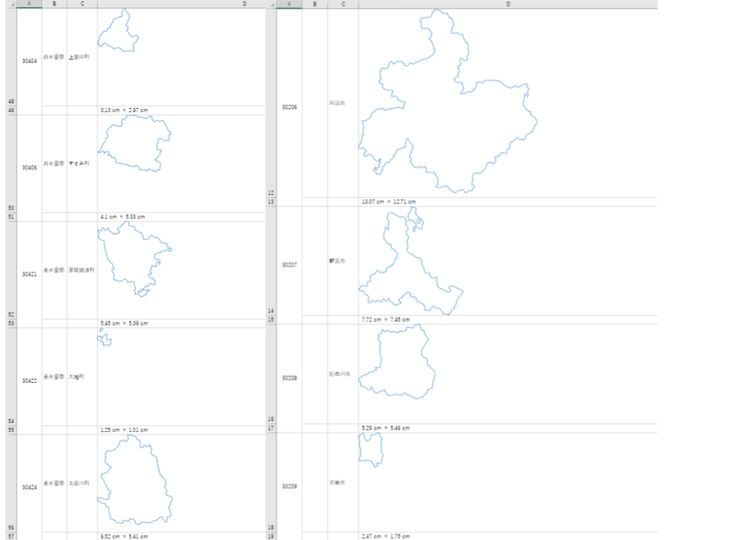Select column C header in rows 12–19 sheet
The image size is (756, 540).
pos(343,4)
